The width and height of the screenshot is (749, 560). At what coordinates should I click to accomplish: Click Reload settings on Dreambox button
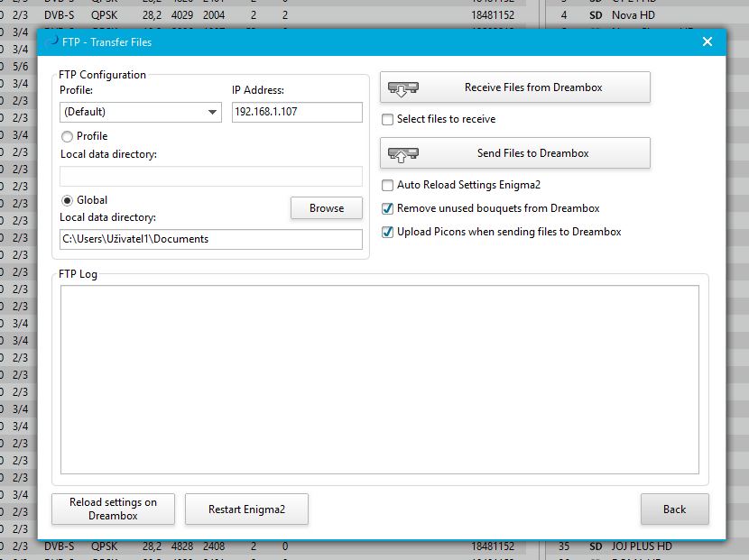tap(113, 509)
